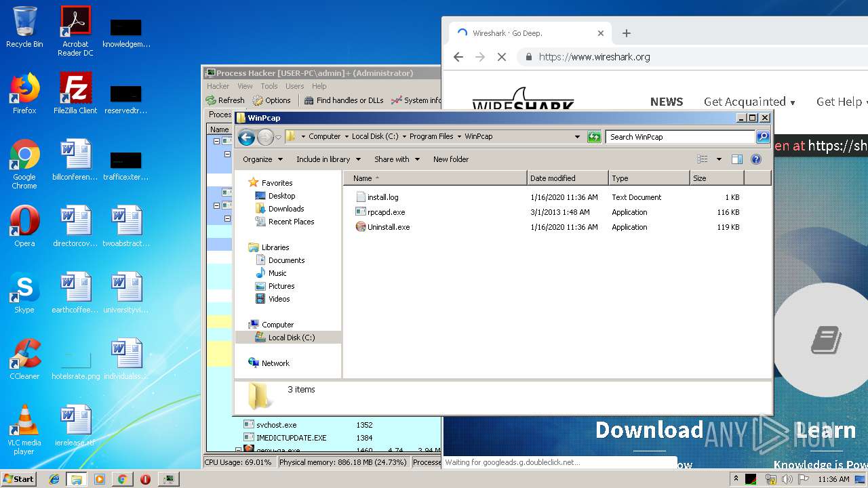The image size is (868, 488).
Task: Open Internet Explorer from the taskbar
Action: pos(54,479)
